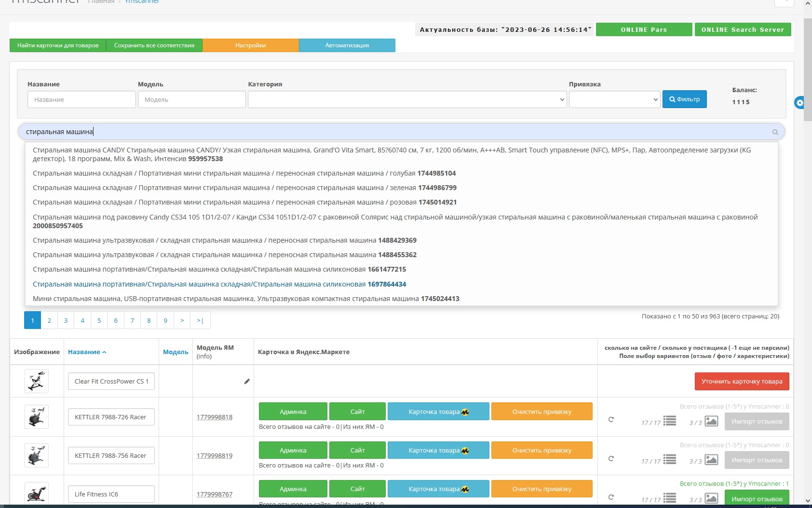Image resolution: width=812 pixels, height=508 pixels.
Task: Select suggestion ending with 1697864434
Action: point(219,284)
